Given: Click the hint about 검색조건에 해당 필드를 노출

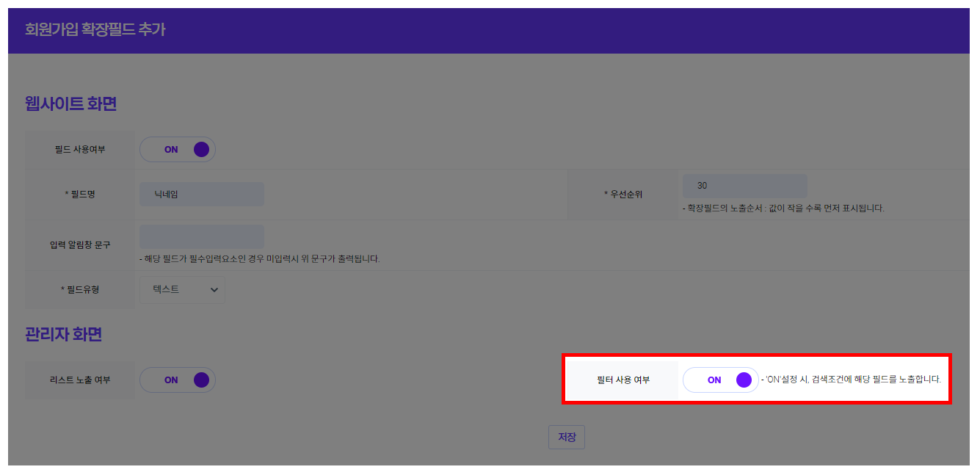Looking at the screenshot, I should click(x=851, y=380).
